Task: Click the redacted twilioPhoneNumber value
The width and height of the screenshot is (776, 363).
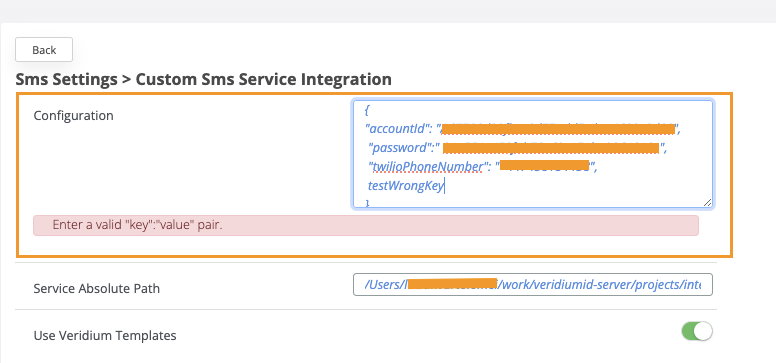Action: click(x=544, y=165)
